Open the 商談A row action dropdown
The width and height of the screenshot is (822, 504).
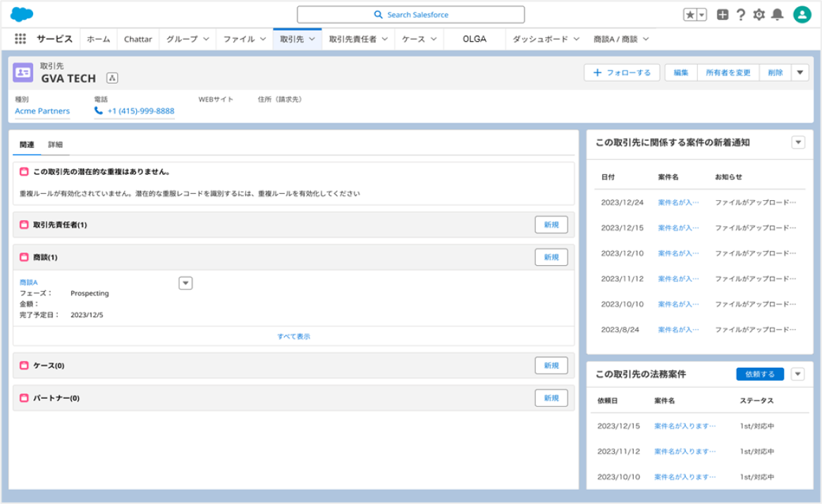pos(185,283)
